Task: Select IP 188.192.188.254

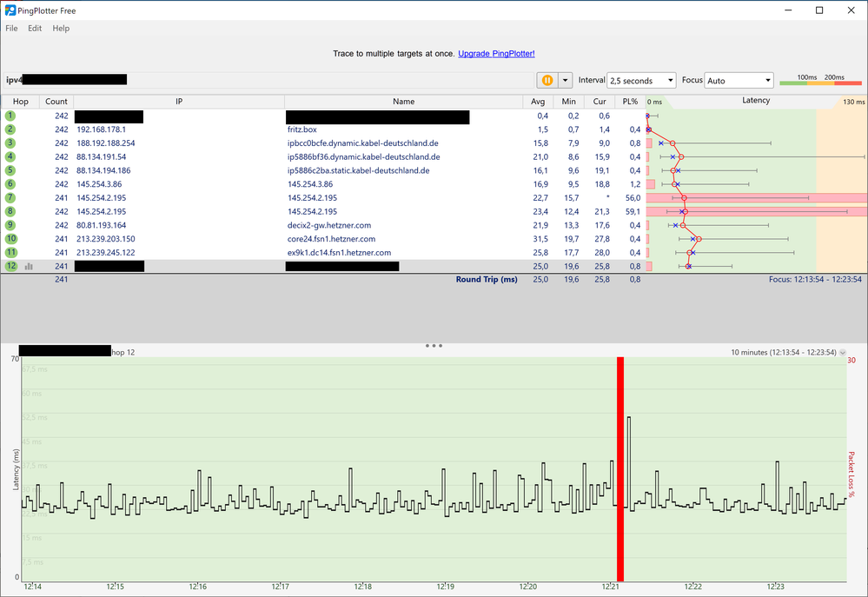Action: [106, 143]
